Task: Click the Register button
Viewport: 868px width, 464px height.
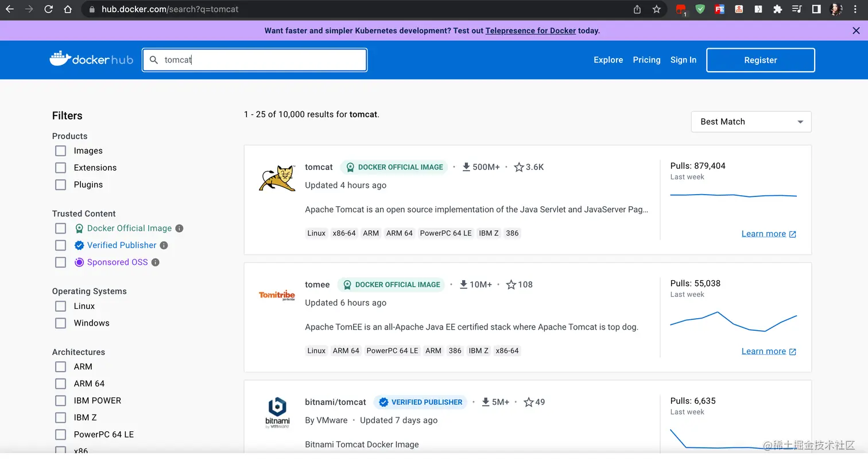Action: pyautogui.click(x=760, y=60)
